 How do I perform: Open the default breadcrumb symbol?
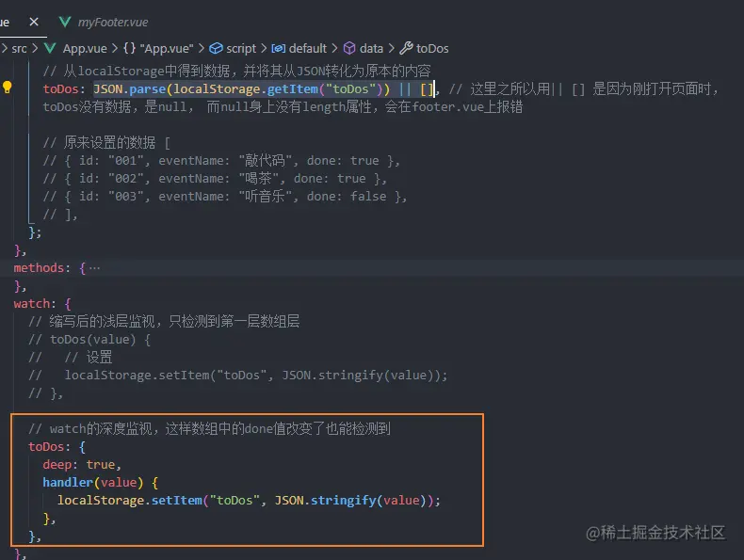[x=307, y=48]
